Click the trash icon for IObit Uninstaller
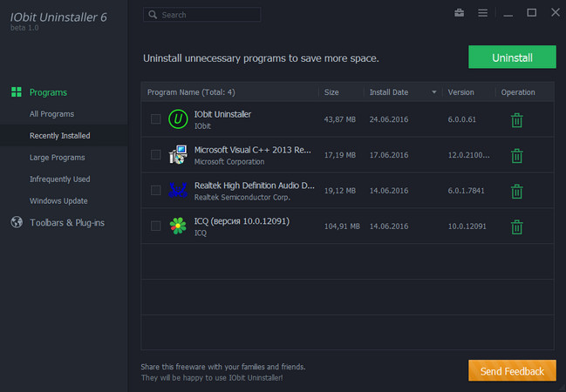This screenshot has height=392, width=566. coord(516,120)
